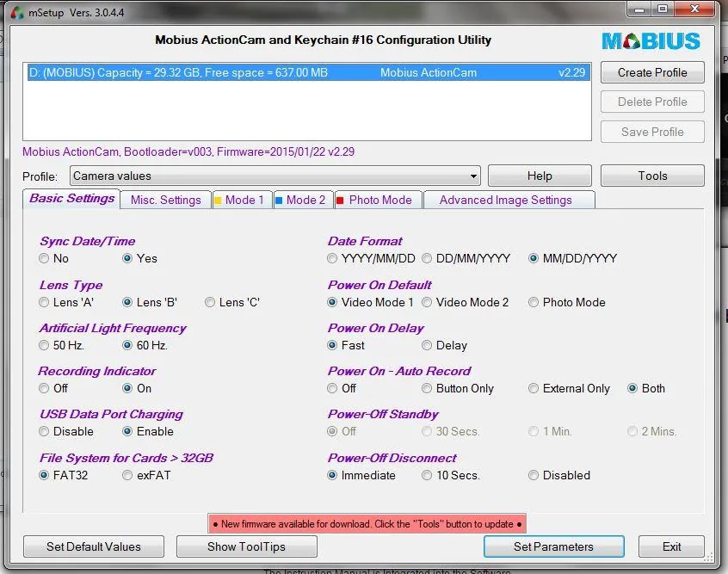Click the Create Profile button
Viewport: 728px width, 574px height.
pos(652,73)
